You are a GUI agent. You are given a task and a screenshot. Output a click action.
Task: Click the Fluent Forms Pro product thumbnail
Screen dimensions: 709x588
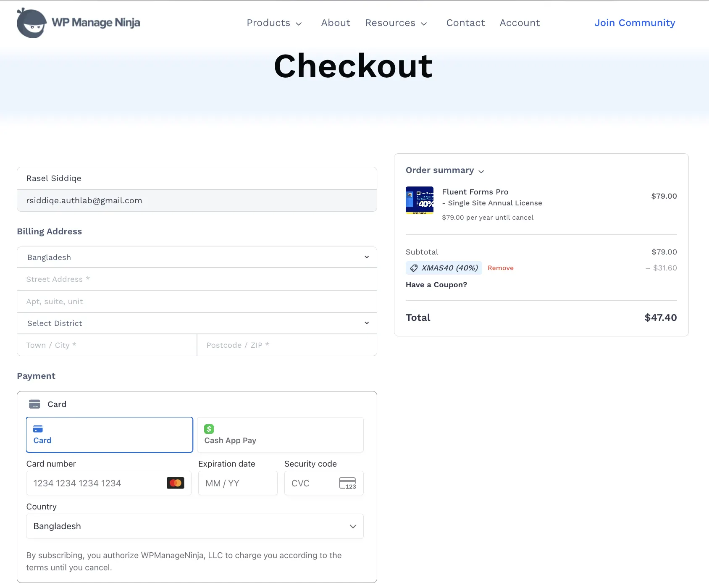(x=419, y=200)
